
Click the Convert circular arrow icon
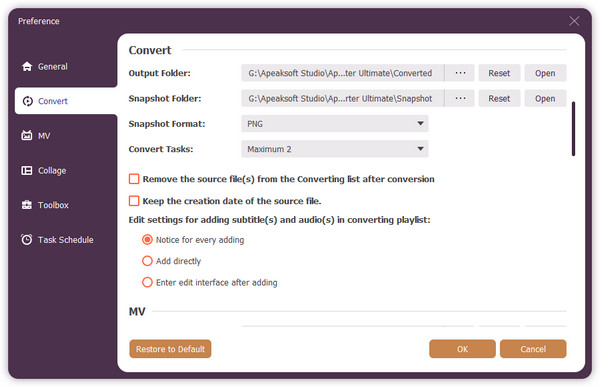pyautogui.click(x=28, y=101)
